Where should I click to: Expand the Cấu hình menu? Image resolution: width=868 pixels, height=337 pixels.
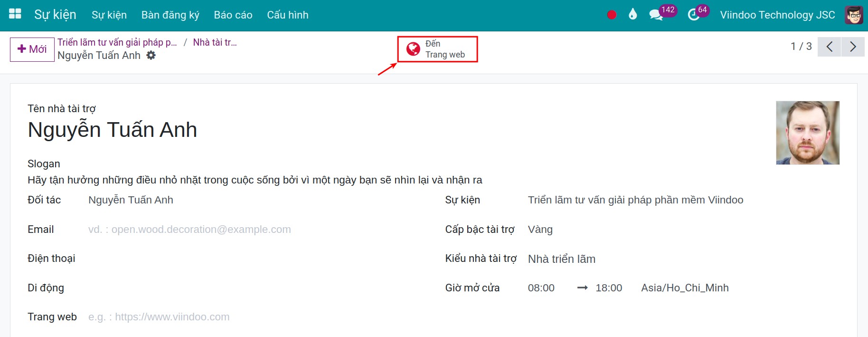point(288,15)
